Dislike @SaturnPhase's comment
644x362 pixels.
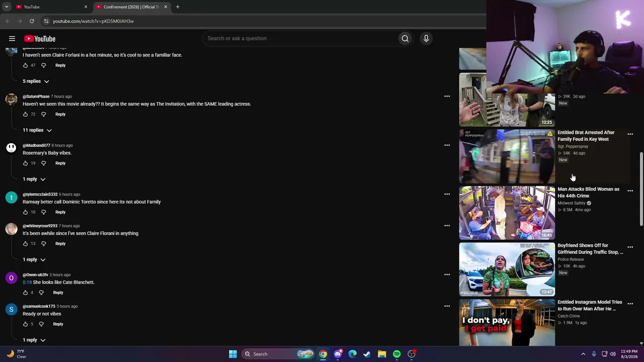(44, 114)
